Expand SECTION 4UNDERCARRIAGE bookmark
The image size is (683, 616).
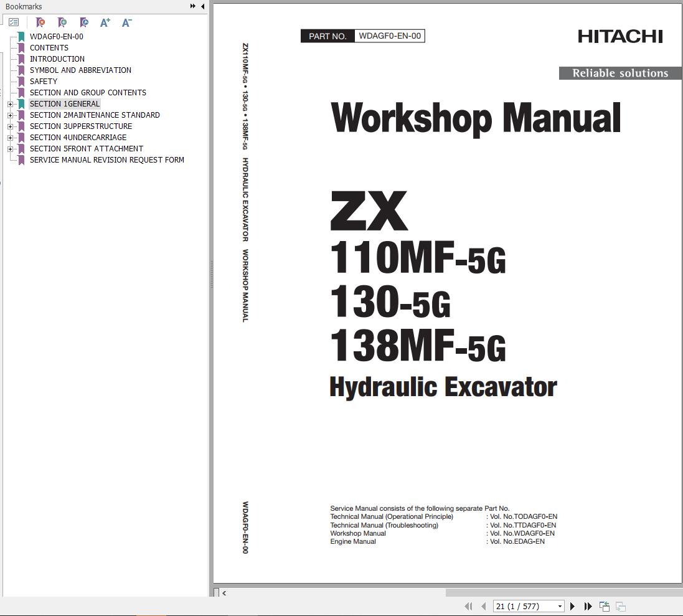(x=10, y=138)
